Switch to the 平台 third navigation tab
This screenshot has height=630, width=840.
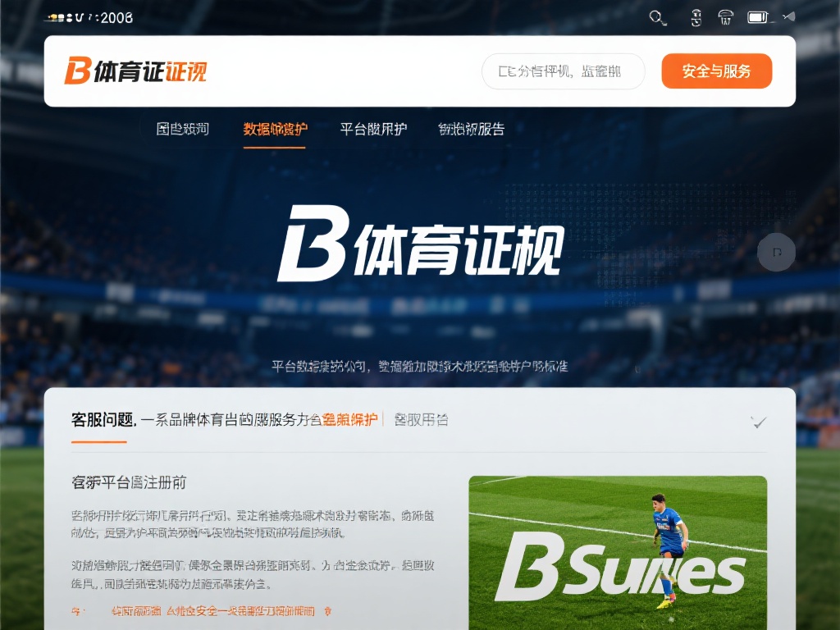[x=373, y=129]
